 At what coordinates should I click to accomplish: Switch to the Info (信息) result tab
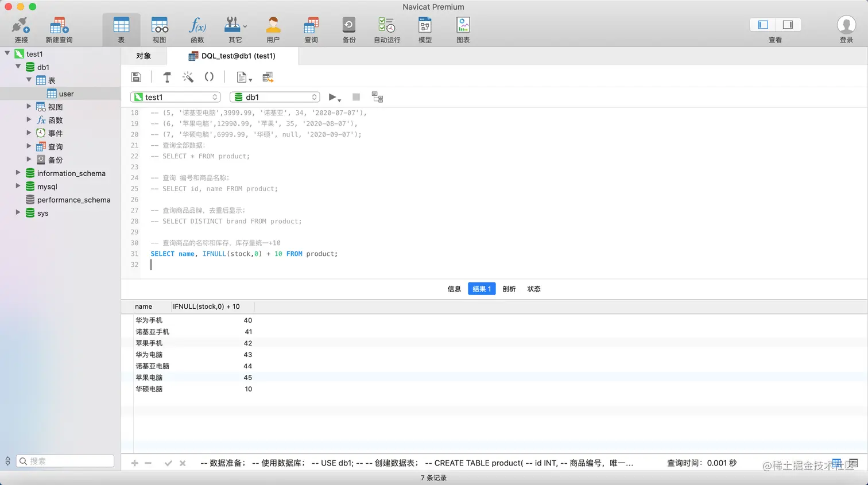click(454, 289)
